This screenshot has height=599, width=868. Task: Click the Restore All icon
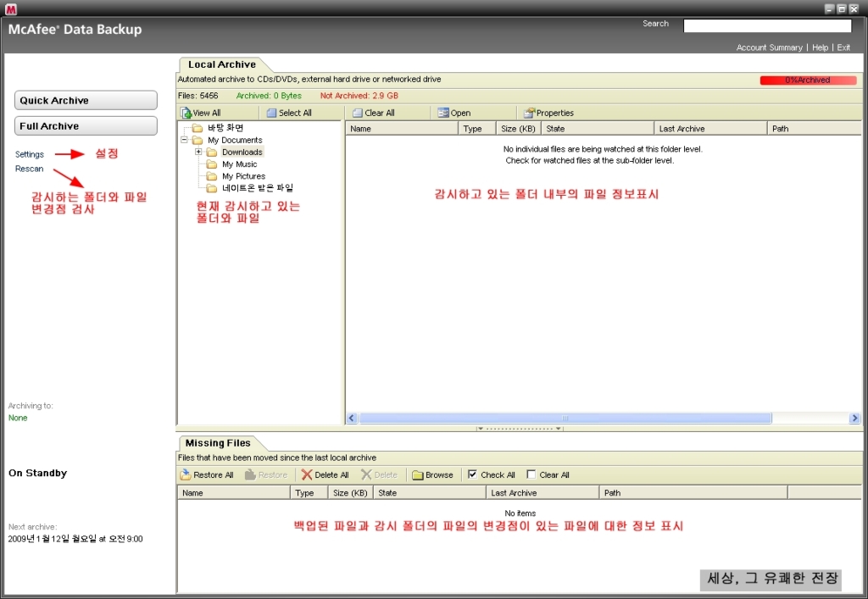point(186,474)
